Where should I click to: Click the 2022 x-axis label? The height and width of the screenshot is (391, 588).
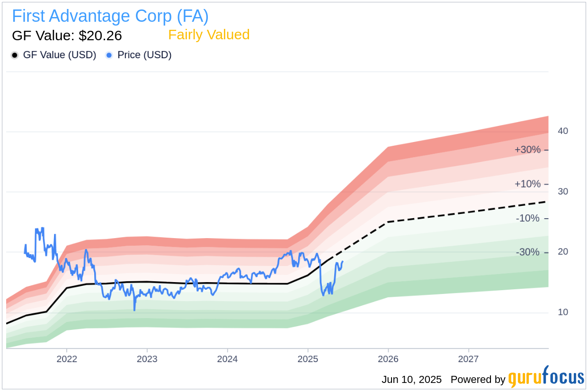pyautogui.click(x=66, y=359)
